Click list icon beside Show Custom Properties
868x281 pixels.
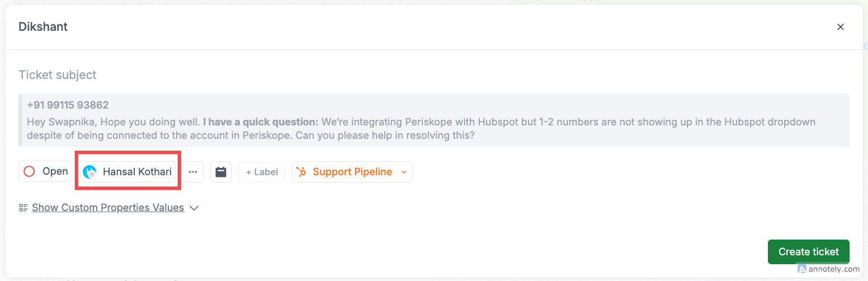coord(23,208)
